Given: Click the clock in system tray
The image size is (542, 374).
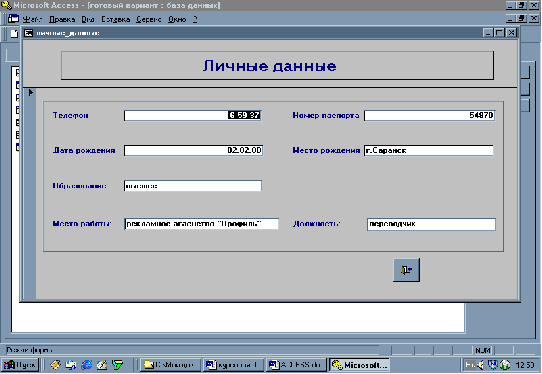Looking at the screenshot, I should [x=525, y=365].
